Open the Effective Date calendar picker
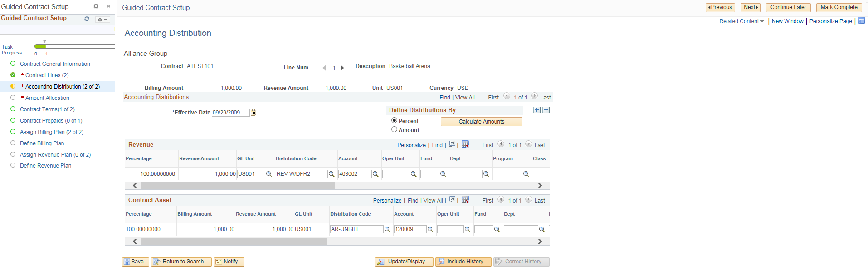The width and height of the screenshot is (868, 272). tap(254, 113)
